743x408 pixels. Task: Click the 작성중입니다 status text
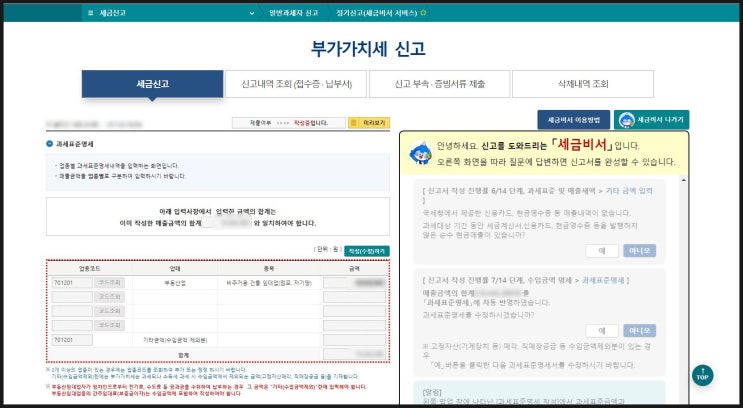311,123
